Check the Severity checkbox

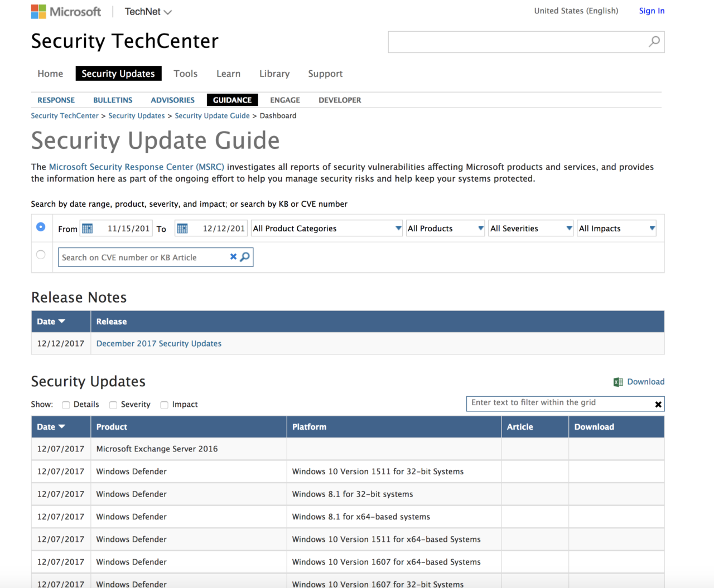tap(113, 405)
